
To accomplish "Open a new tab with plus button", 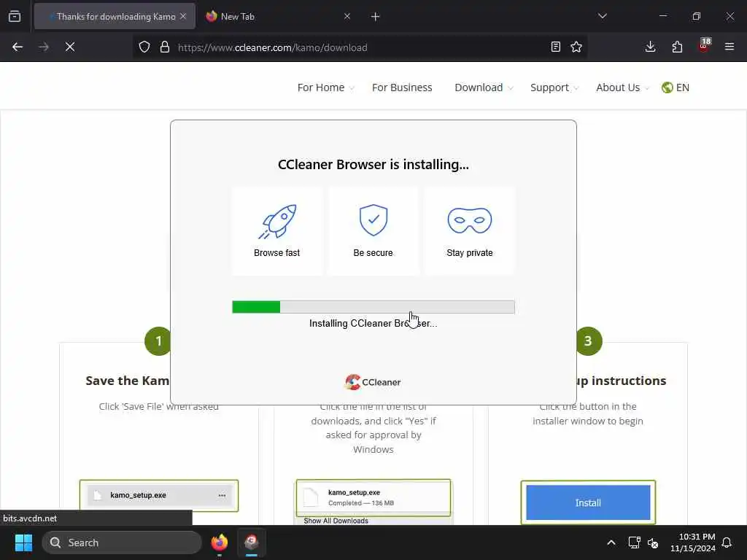I will pyautogui.click(x=376, y=17).
